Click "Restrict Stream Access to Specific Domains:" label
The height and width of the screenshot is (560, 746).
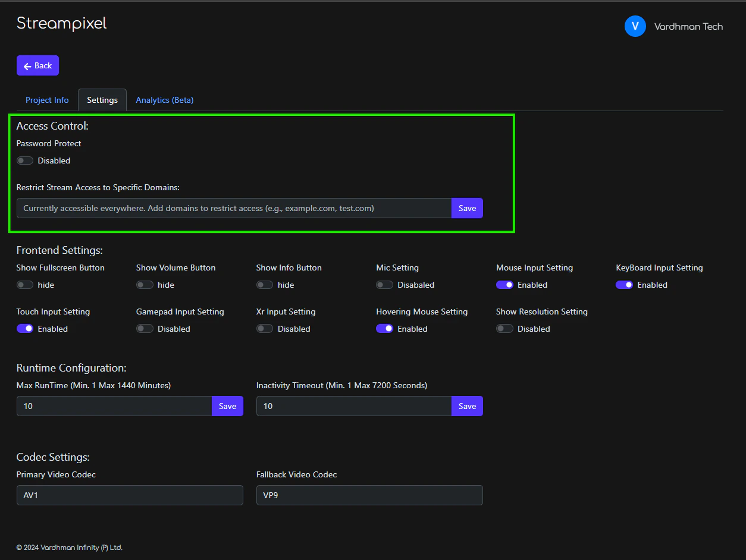[x=98, y=187]
